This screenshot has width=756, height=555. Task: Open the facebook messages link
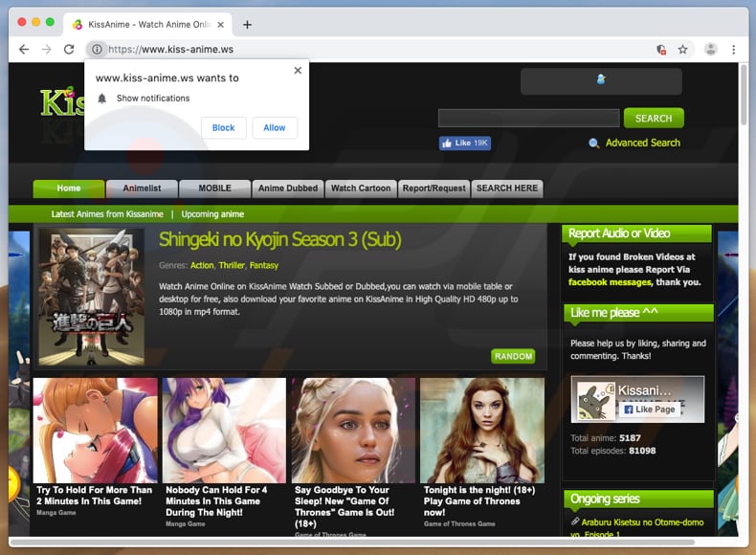(x=610, y=282)
